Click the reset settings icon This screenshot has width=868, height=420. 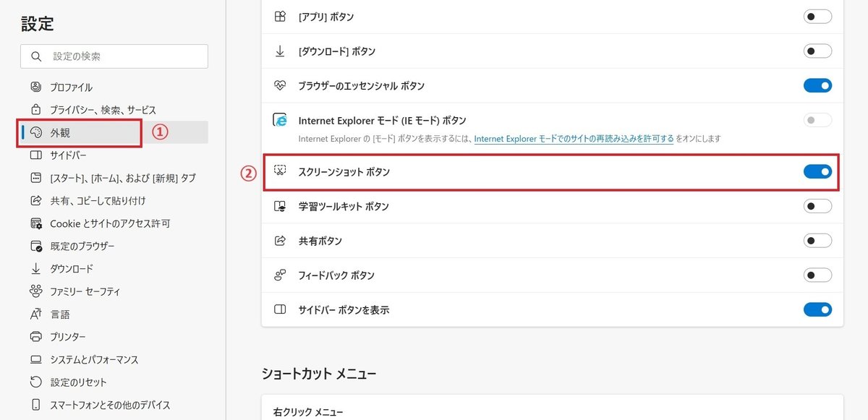pyautogui.click(x=36, y=382)
